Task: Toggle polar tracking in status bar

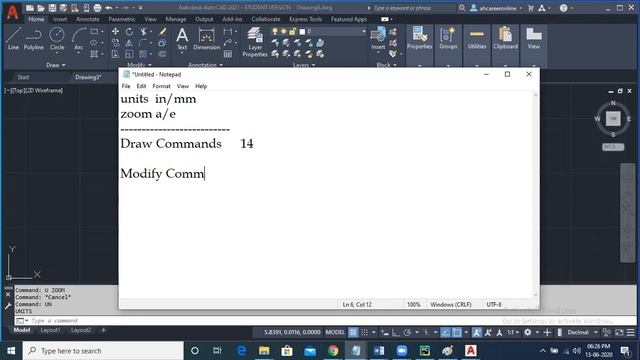Action: coord(407,333)
